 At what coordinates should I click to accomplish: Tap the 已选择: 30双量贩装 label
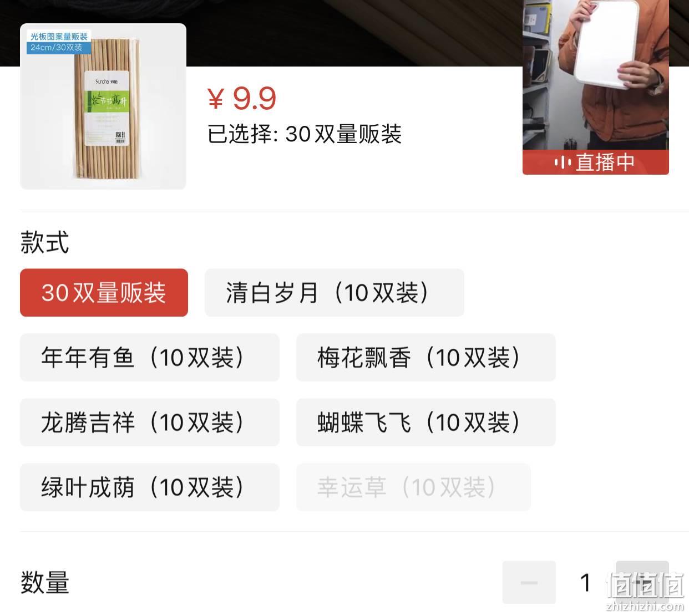tap(305, 134)
